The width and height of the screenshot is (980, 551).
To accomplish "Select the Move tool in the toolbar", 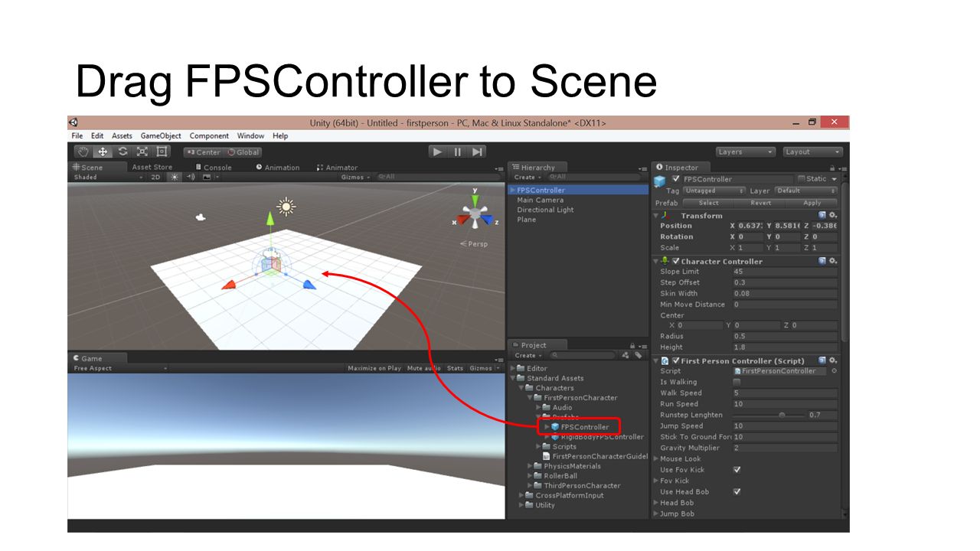I will (103, 152).
